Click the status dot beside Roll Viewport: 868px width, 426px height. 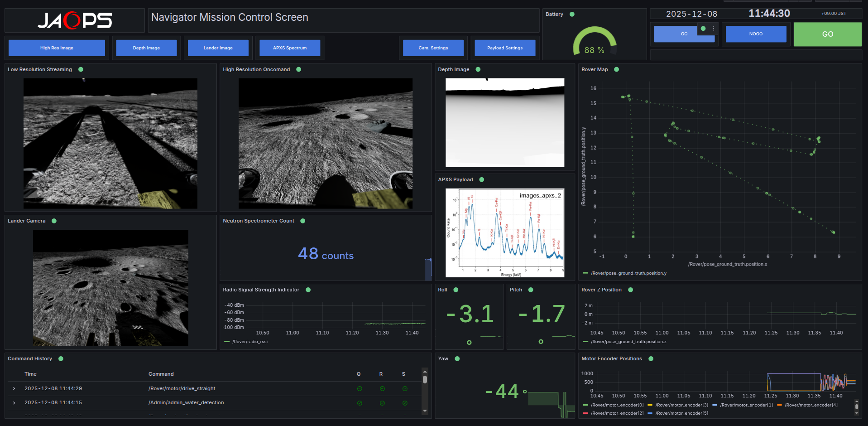coord(456,290)
